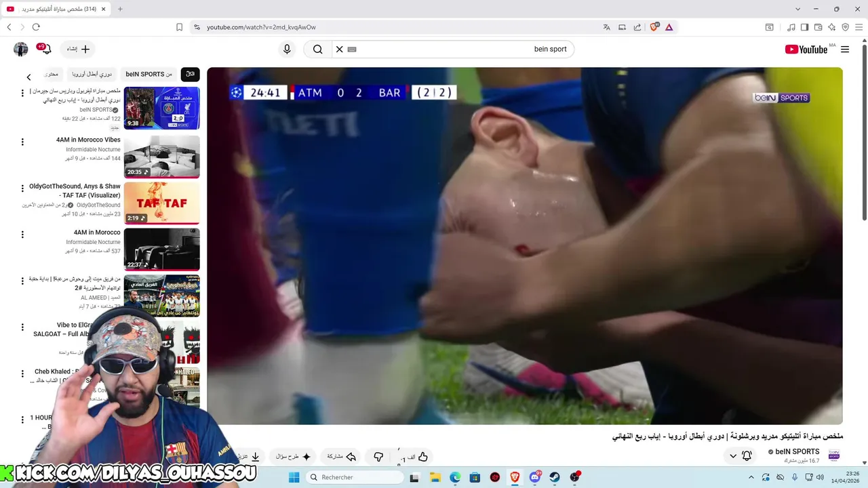
Task: Open the Liverpool vs PSG video thumbnail
Action: [161, 108]
